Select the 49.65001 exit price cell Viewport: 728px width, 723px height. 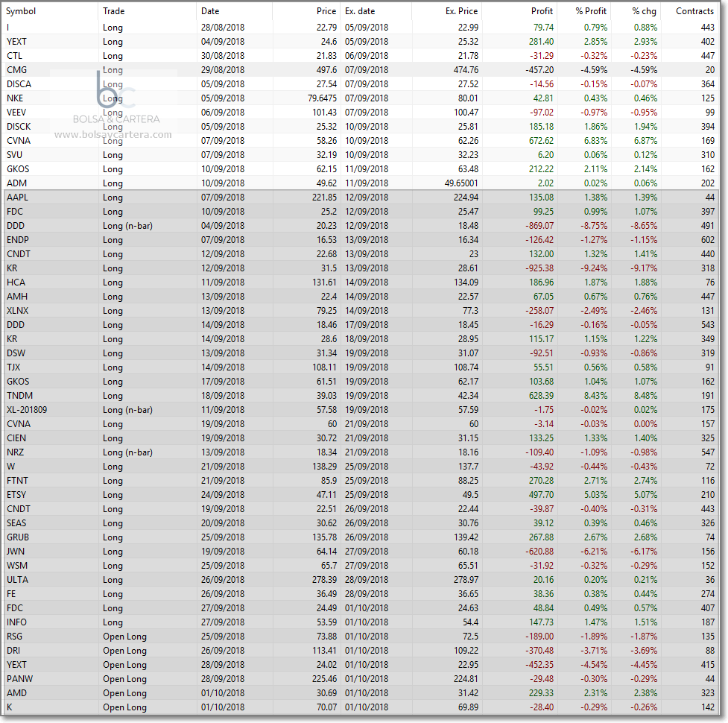(461, 183)
